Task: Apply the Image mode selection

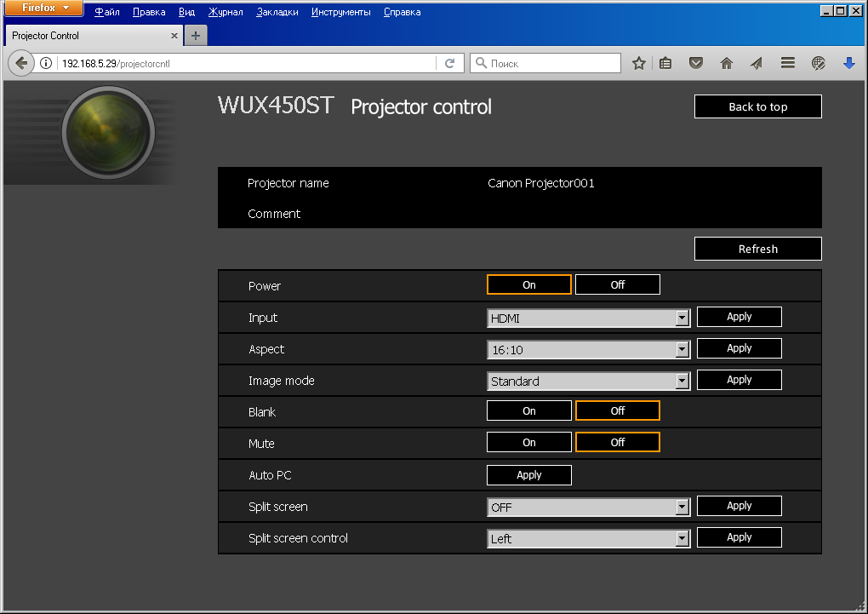Action: point(739,380)
